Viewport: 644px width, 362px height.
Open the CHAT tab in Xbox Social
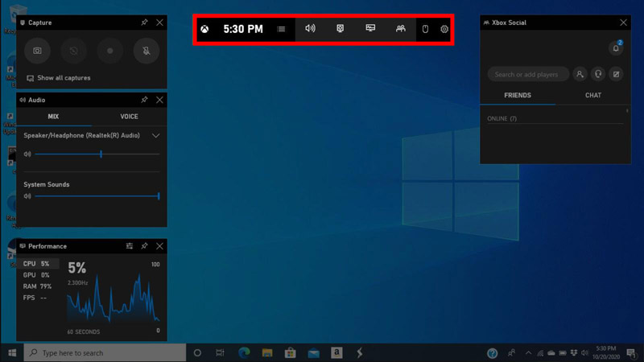(x=593, y=95)
